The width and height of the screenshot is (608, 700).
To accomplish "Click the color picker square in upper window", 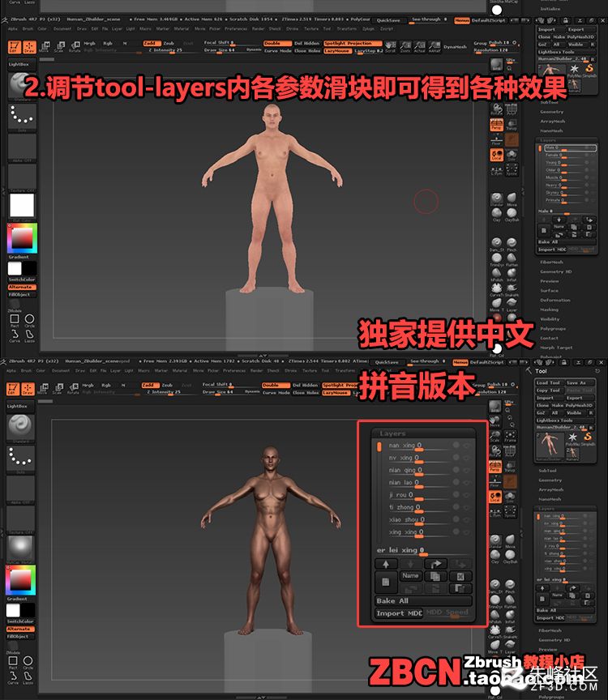I will point(22,238).
